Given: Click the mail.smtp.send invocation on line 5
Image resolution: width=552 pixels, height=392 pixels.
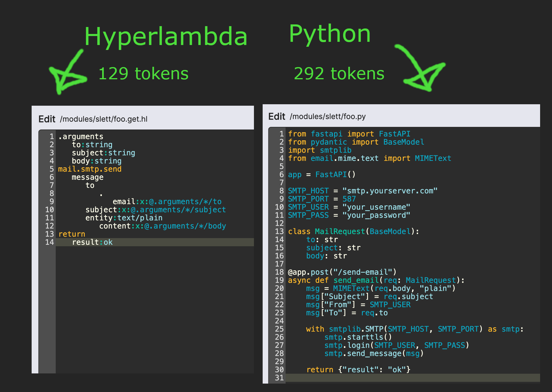Looking at the screenshot, I should [x=90, y=169].
